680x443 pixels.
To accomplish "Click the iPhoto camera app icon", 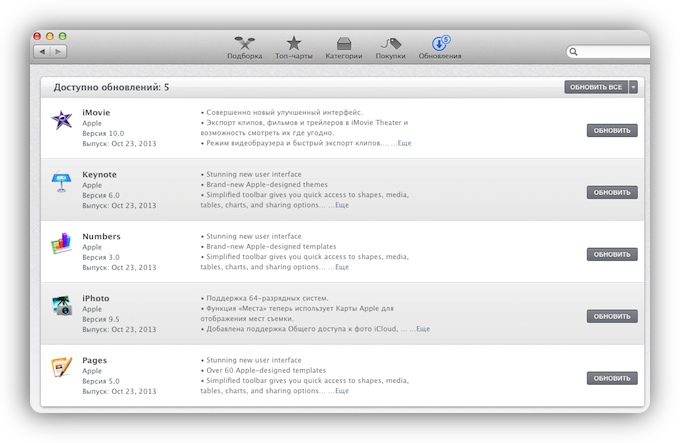I will click(x=62, y=305).
